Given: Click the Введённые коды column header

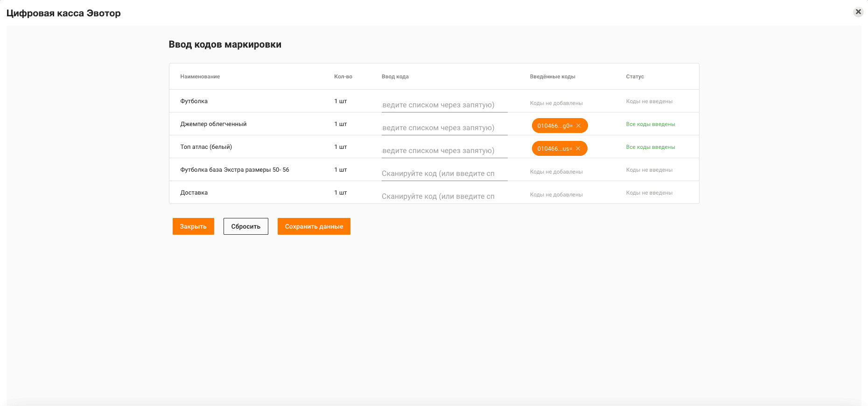Looking at the screenshot, I should click(553, 77).
